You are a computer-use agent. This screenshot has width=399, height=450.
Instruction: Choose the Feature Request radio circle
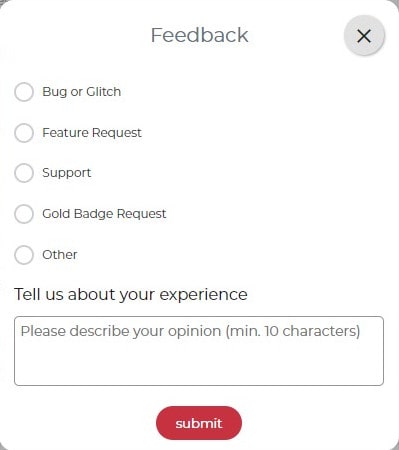[x=24, y=133]
